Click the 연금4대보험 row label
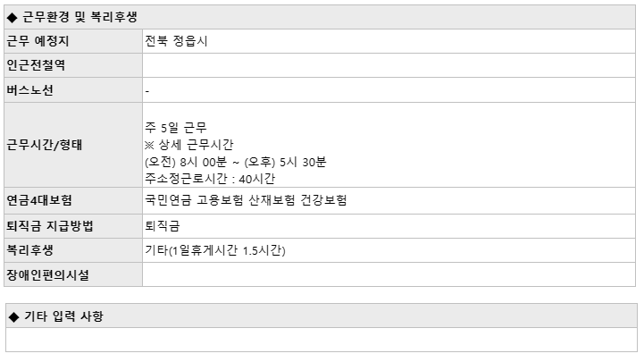Viewport: 644px width, 362px height. (39, 200)
